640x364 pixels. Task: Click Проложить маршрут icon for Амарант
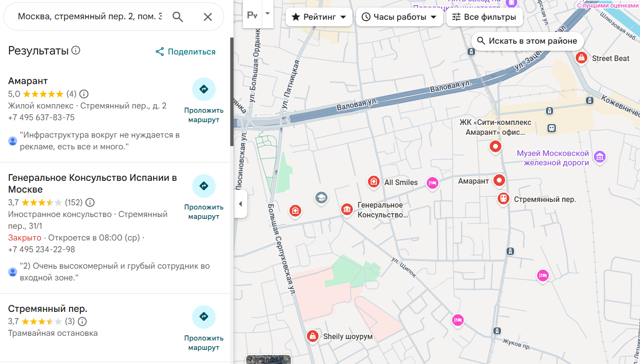click(x=203, y=89)
